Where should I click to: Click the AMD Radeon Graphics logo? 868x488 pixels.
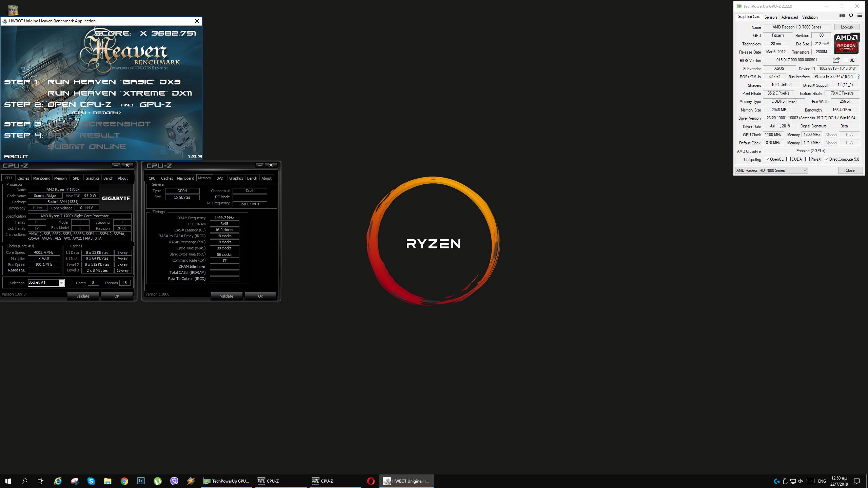point(846,44)
